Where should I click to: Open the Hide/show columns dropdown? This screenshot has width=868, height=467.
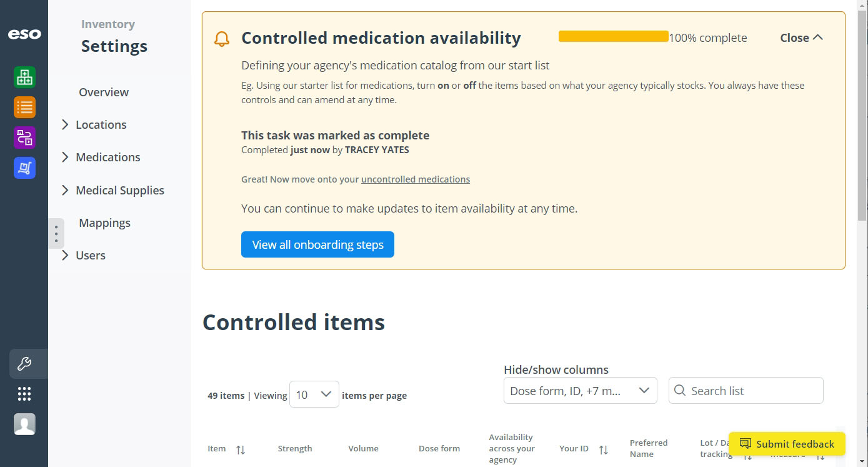(x=580, y=391)
